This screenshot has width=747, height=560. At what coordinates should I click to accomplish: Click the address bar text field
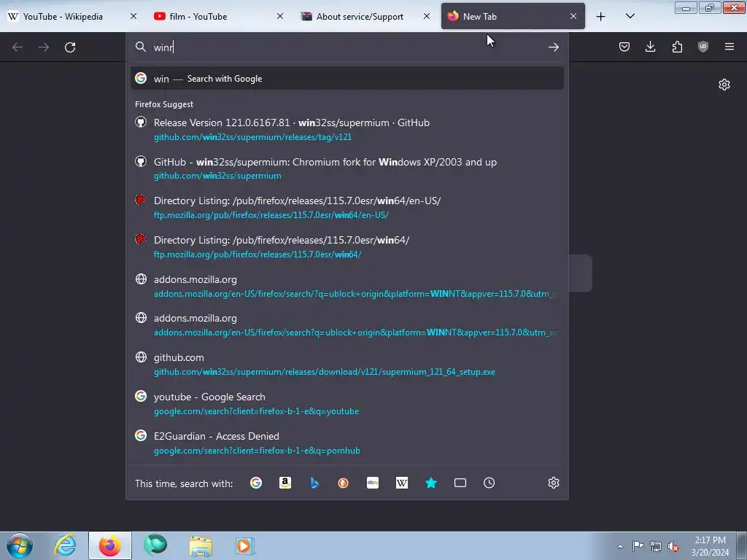(348, 47)
